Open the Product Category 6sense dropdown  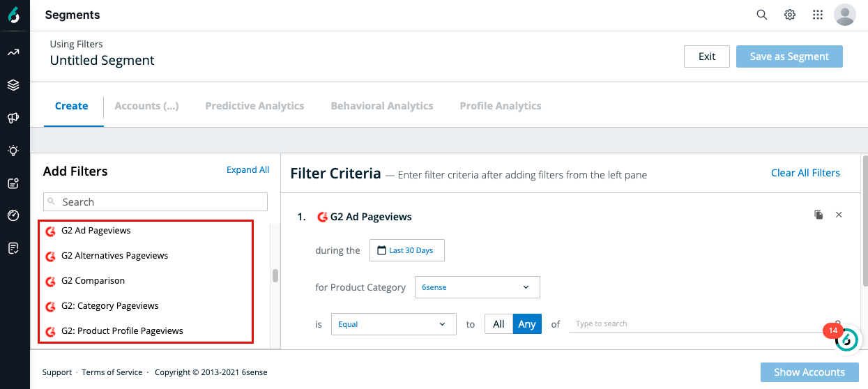(x=477, y=287)
